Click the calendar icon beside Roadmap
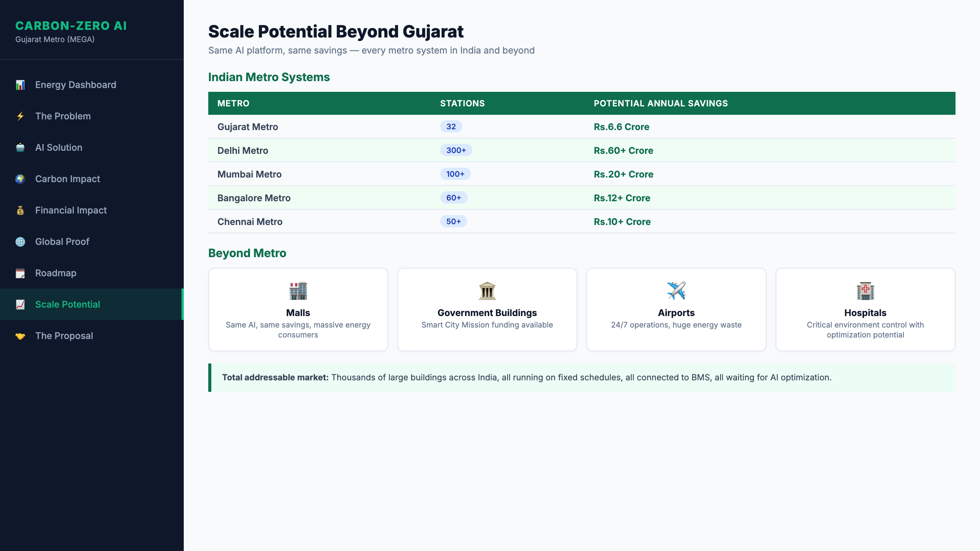Image resolution: width=980 pixels, height=551 pixels. pos(20,273)
